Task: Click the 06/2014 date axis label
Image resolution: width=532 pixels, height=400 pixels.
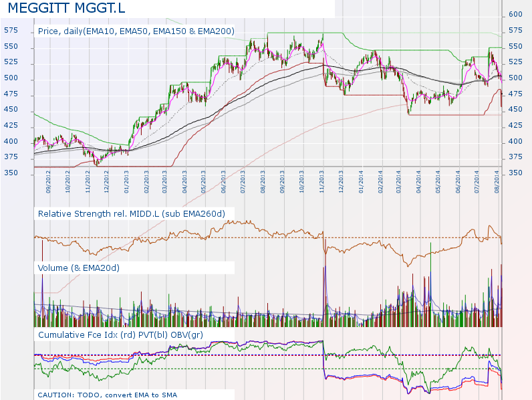Action: point(458,183)
